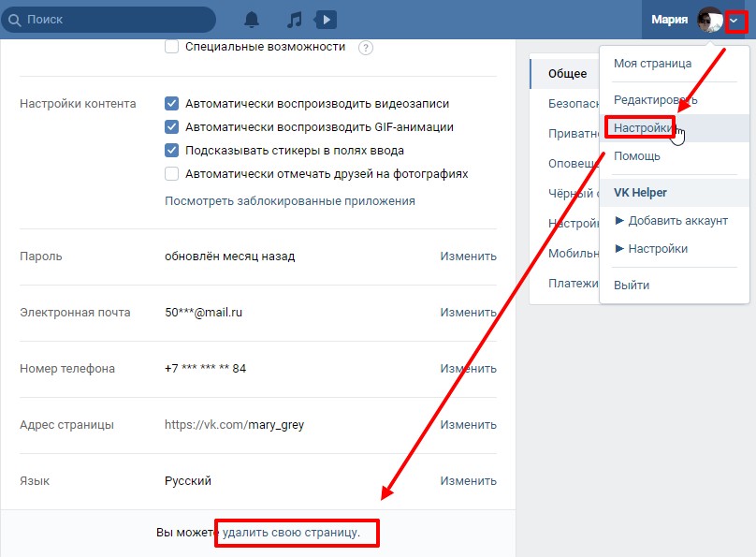This screenshot has width=756, height=557.
Task: Click the https://vk.com/mary_grey address text
Action: coord(234,425)
